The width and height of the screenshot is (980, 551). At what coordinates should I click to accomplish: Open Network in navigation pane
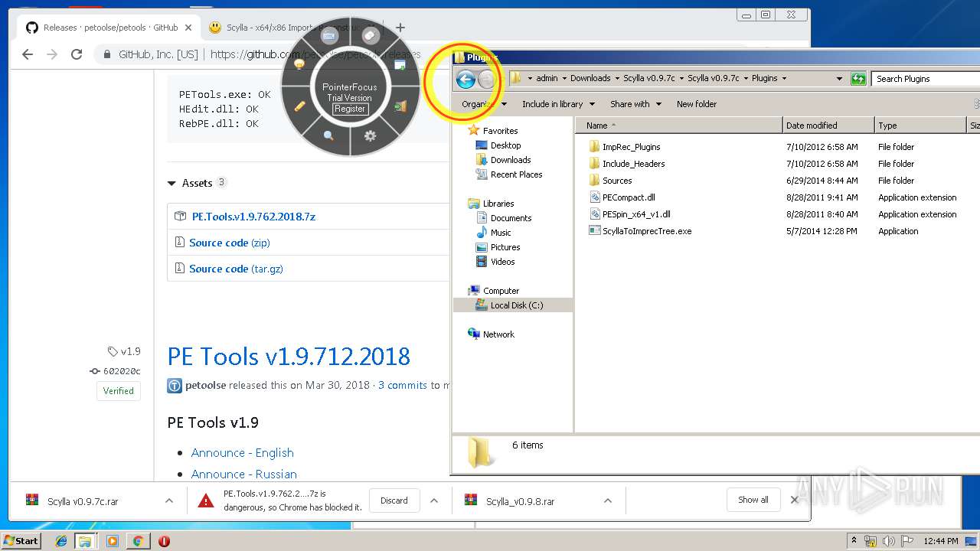click(498, 334)
